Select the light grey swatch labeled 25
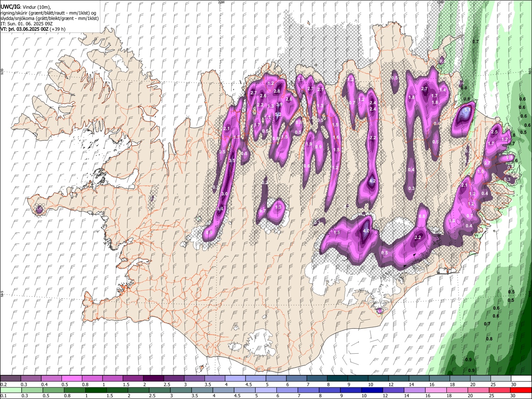The width and height of the screenshot is (532, 399). click(x=500, y=379)
